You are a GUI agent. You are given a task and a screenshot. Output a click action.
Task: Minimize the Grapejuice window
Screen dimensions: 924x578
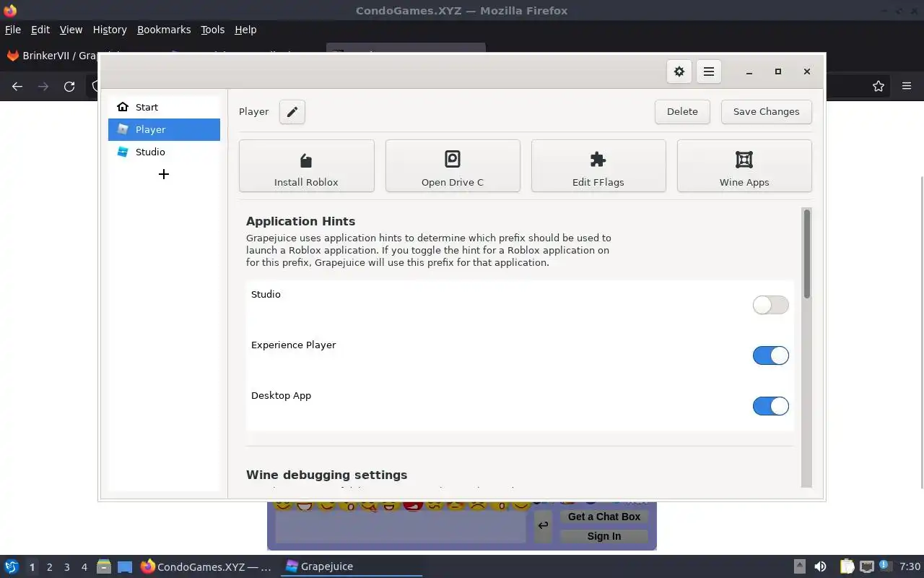(x=749, y=72)
